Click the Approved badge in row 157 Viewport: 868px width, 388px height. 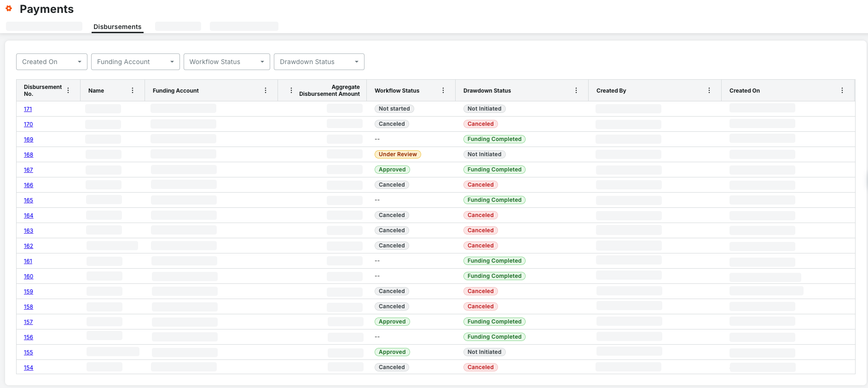coord(392,322)
